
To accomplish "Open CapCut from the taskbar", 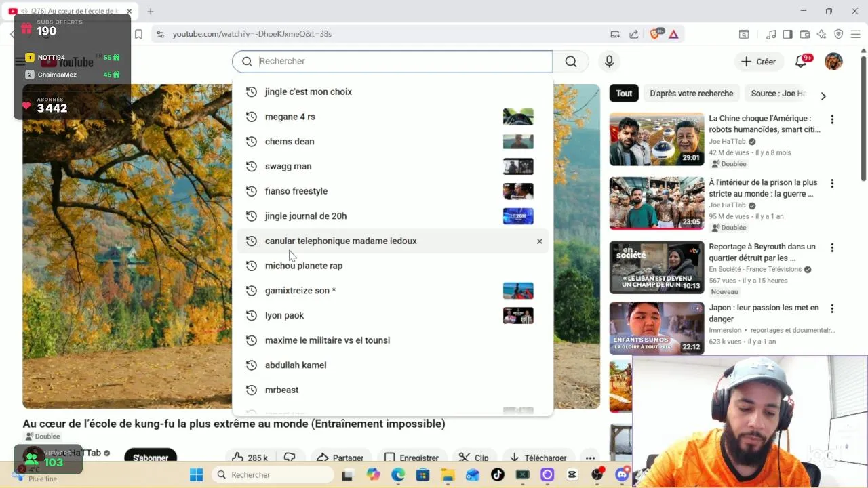I will 572,474.
